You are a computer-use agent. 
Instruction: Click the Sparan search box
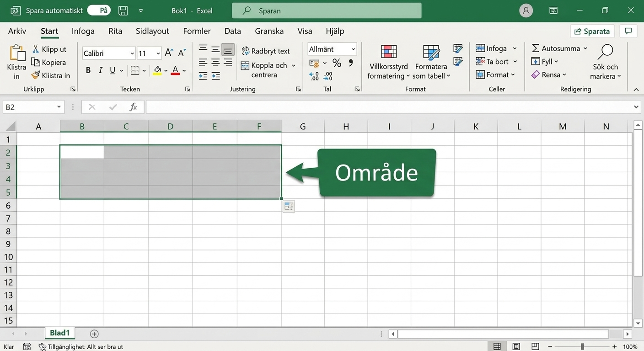click(x=327, y=11)
